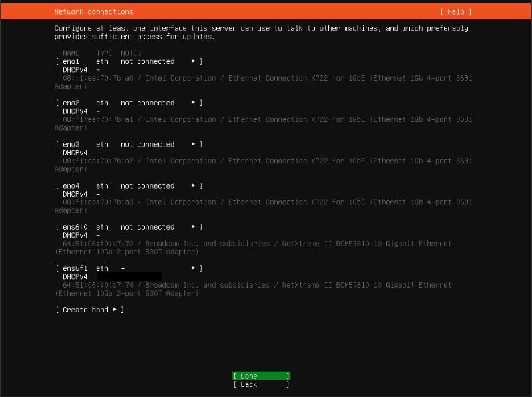Screen dimensions: 532x397
Task: Open the Create bond option
Action: pyautogui.click(x=89, y=310)
